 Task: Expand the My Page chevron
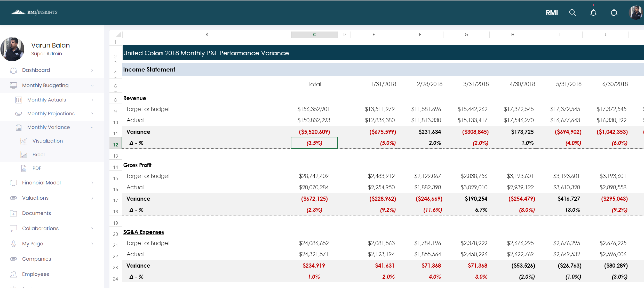(92, 244)
